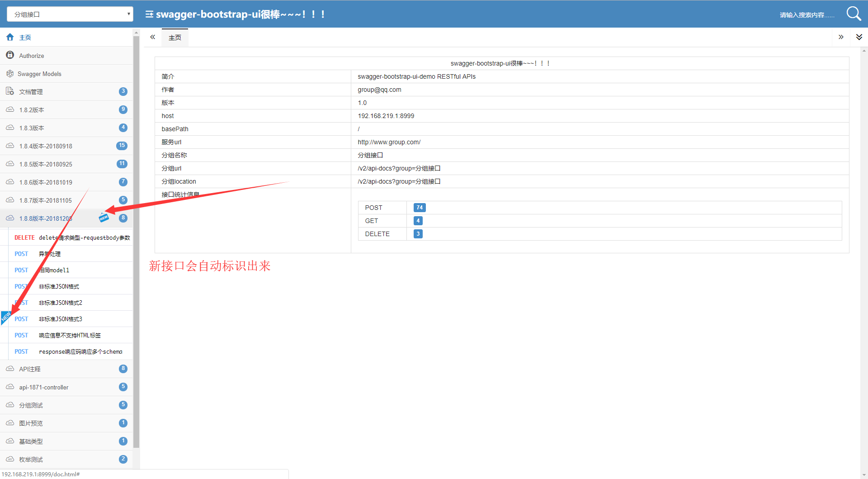Collapse the 1.8.8版本-20181208 group

point(66,218)
